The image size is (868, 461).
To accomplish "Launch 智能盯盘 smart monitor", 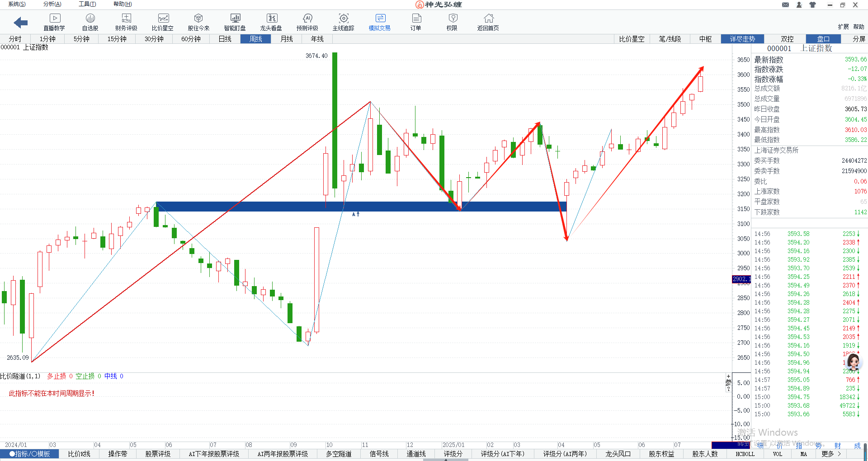I will point(235,22).
